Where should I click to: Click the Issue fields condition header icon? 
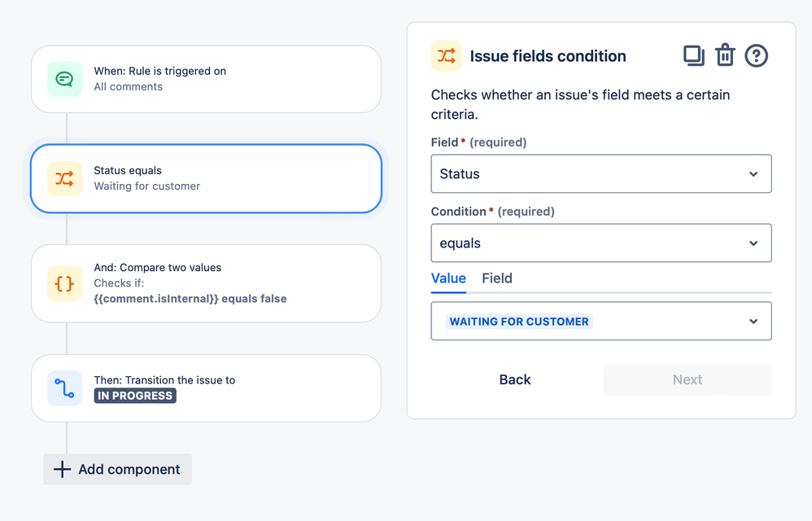pos(446,56)
